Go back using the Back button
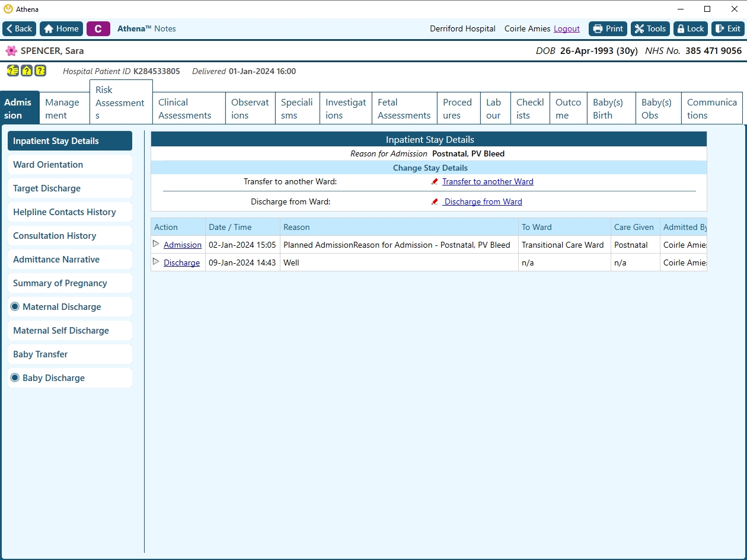Viewport: 747px width, 560px height. (x=20, y=28)
